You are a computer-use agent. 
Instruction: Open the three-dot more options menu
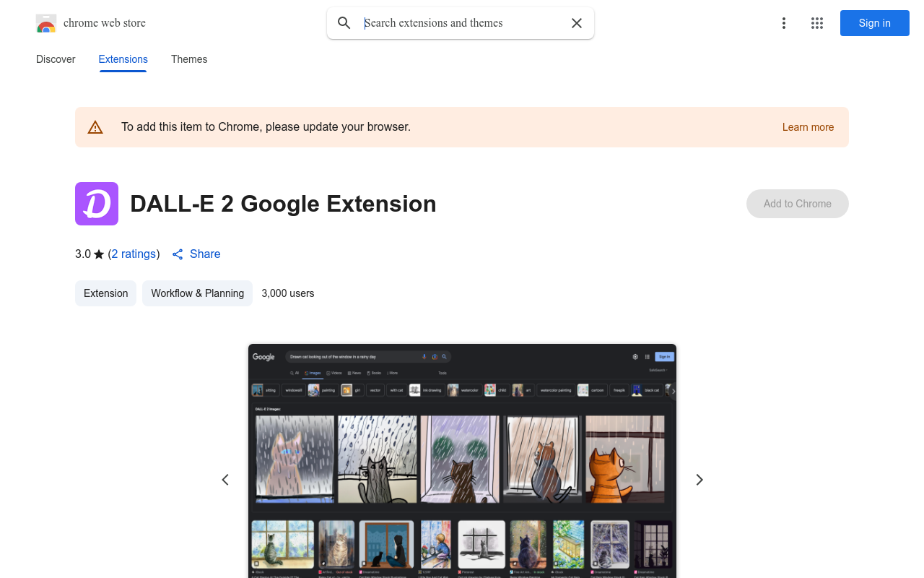point(784,23)
